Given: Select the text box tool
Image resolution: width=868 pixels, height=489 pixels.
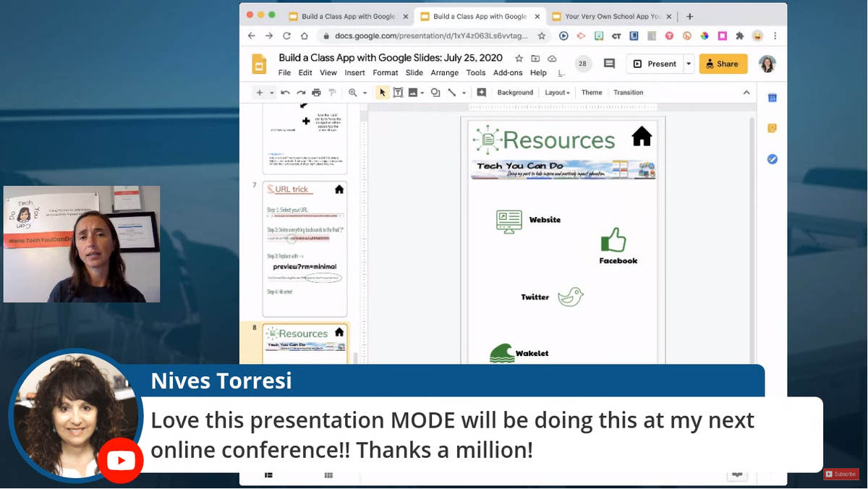Looking at the screenshot, I should pos(398,93).
